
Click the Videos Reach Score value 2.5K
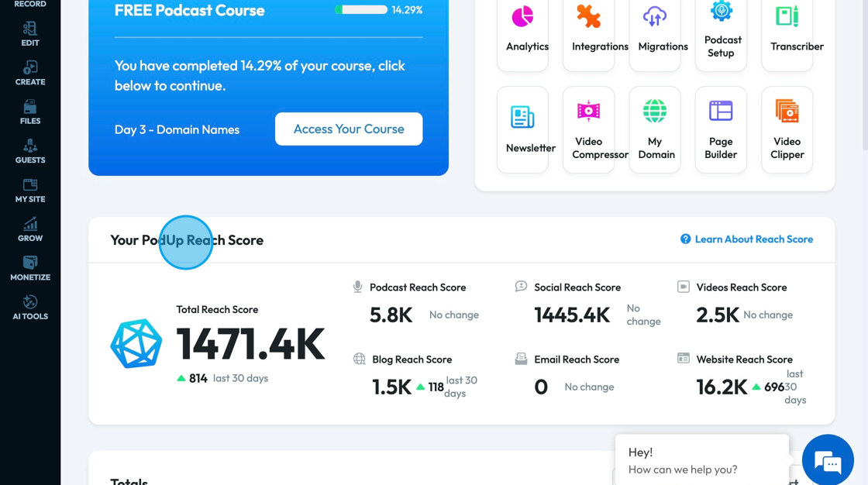click(718, 315)
